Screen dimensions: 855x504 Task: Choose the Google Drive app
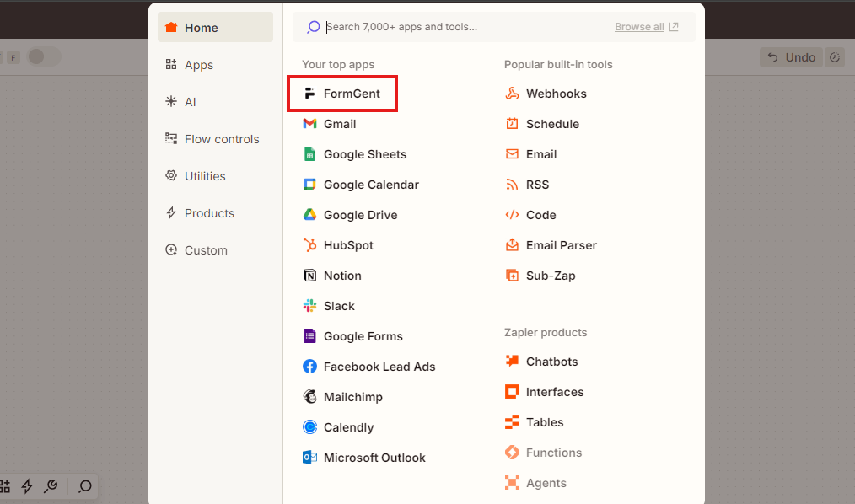[350, 215]
